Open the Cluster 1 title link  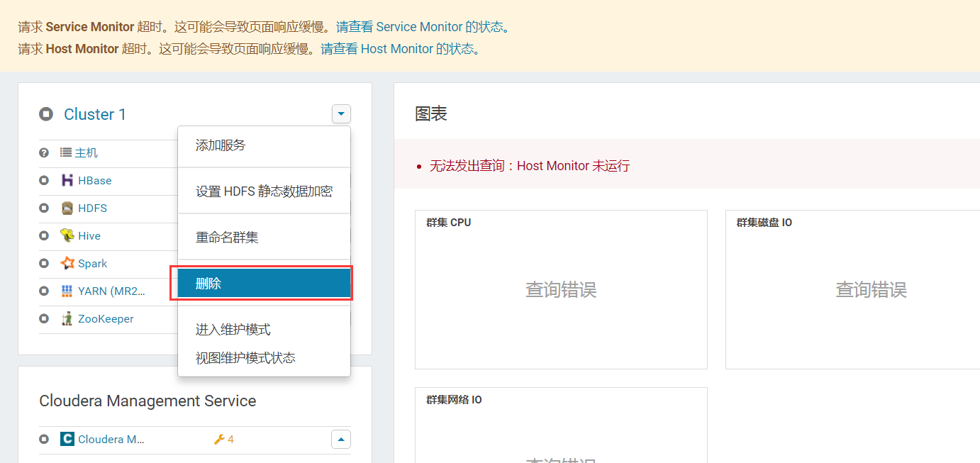pyautogui.click(x=95, y=114)
